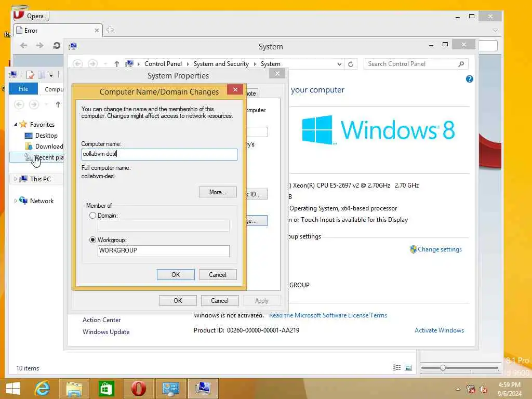Viewport: 532px width, 399px height.
Task: Cancel the Computer Name/Domain Changes dialog
Action: pyautogui.click(x=218, y=274)
